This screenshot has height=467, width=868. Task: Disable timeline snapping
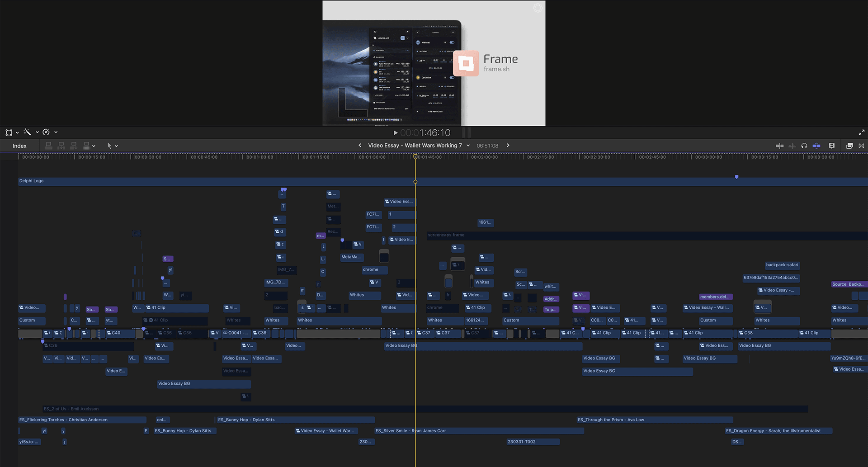coord(816,146)
